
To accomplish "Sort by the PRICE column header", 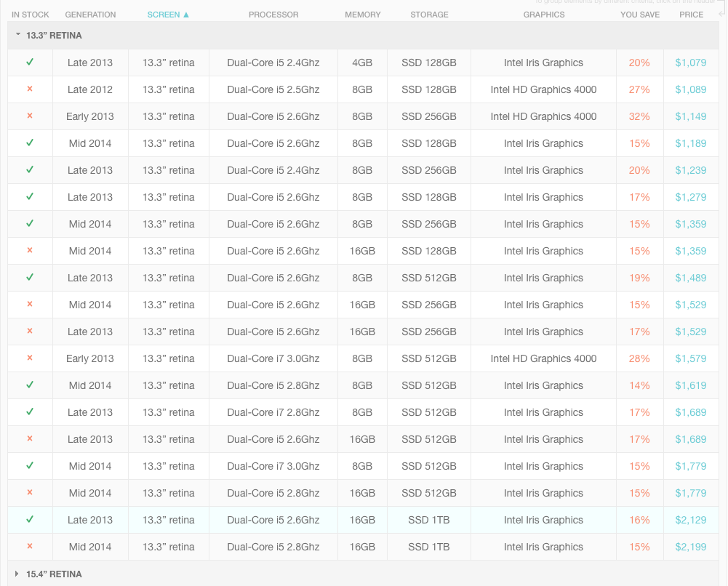I will click(x=692, y=15).
